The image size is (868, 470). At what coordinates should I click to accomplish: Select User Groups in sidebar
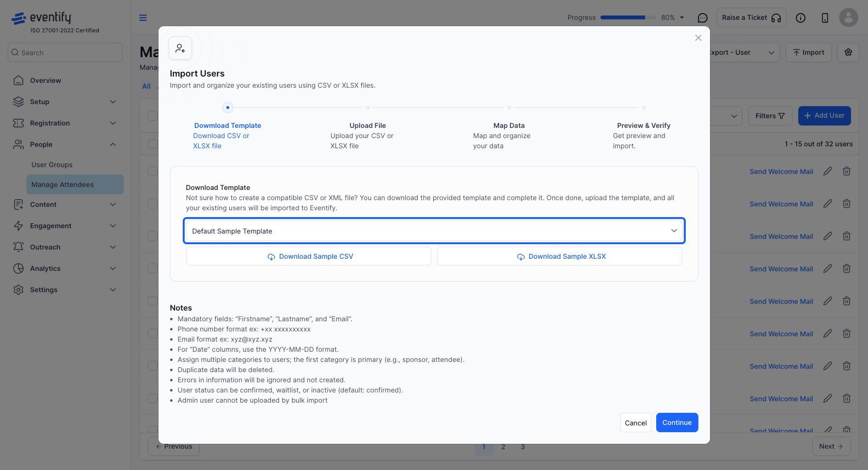coord(52,165)
